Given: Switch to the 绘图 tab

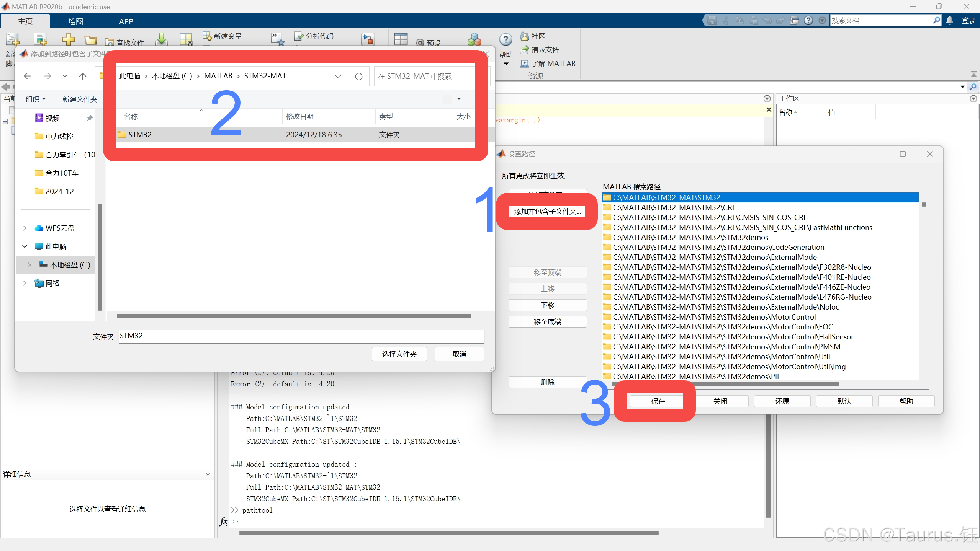Looking at the screenshot, I should [75, 21].
